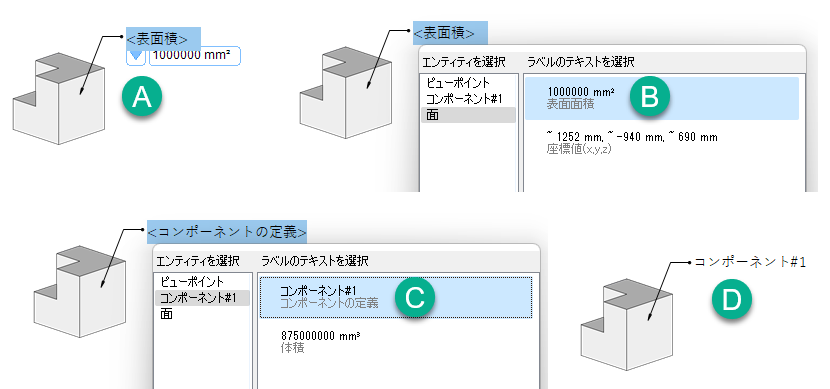Screen dimensions: 830x389
Task: Click the コンポーネント#1 label text near D
Action: pyautogui.click(x=750, y=262)
